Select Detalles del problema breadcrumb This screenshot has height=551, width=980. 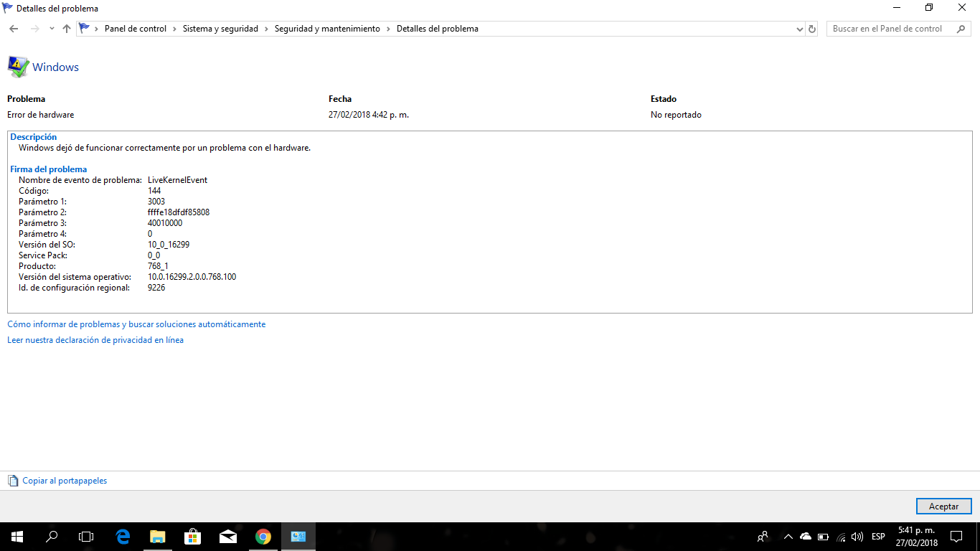click(x=438, y=29)
